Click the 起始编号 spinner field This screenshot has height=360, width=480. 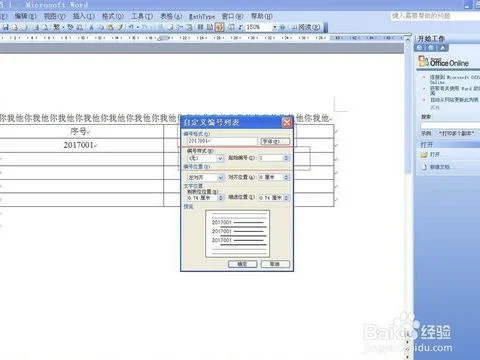(273, 158)
